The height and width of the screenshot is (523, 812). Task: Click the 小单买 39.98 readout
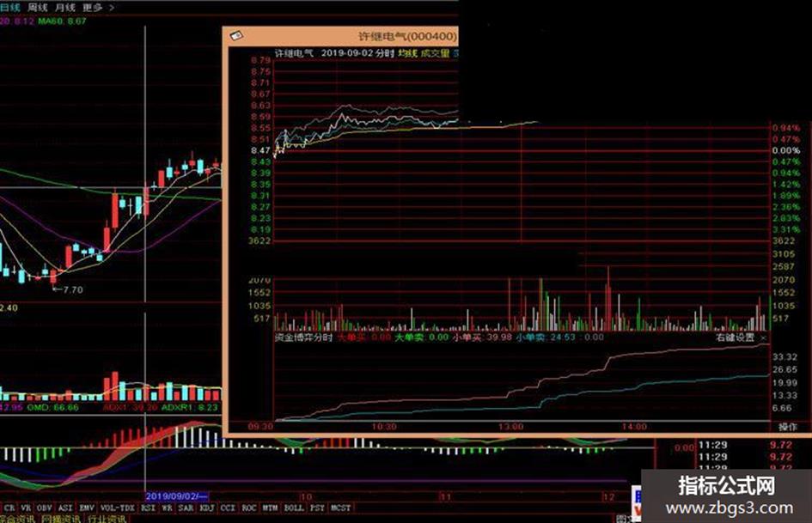pos(482,338)
